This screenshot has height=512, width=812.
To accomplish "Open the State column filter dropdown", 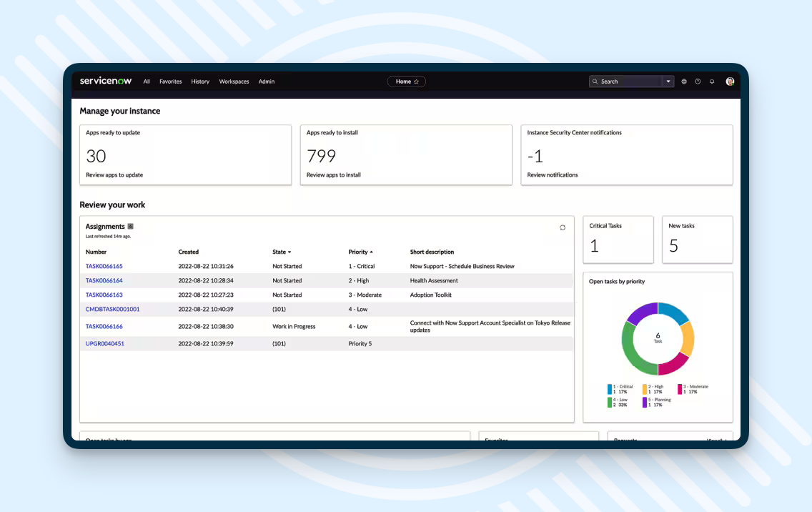I will (x=288, y=252).
